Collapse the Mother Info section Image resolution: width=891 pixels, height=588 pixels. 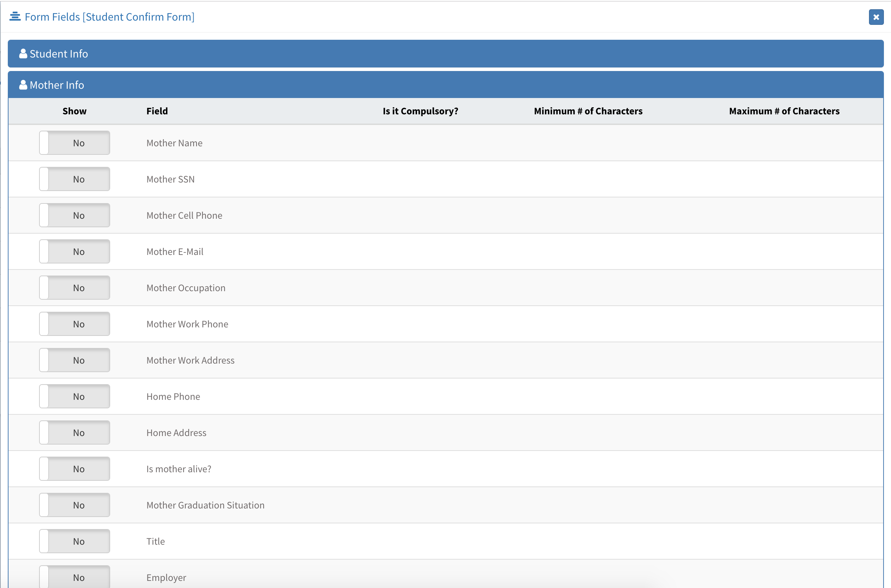(x=445, y=85)
